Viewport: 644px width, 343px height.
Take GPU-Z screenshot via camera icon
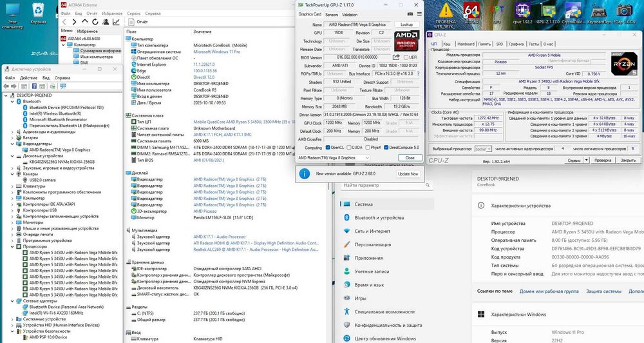point(410,14)
